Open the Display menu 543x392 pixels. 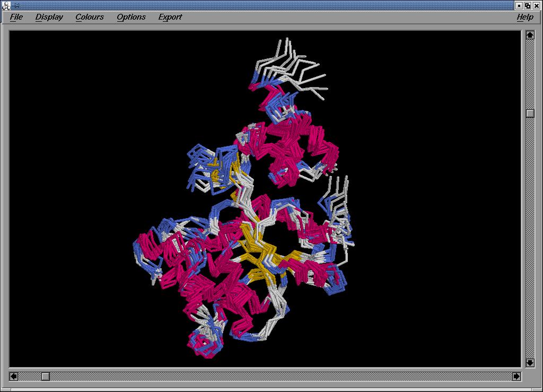[49, 17]
